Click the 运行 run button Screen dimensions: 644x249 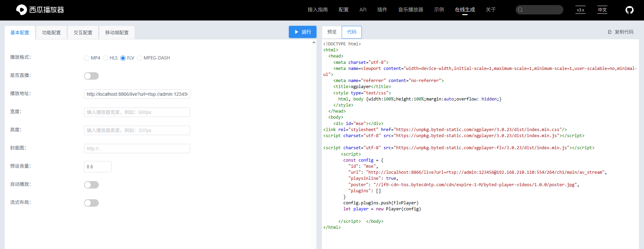303,32
